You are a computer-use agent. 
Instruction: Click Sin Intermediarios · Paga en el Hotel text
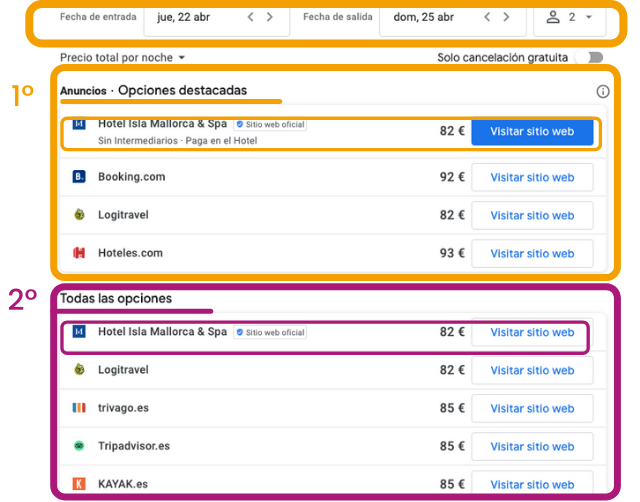178,141
